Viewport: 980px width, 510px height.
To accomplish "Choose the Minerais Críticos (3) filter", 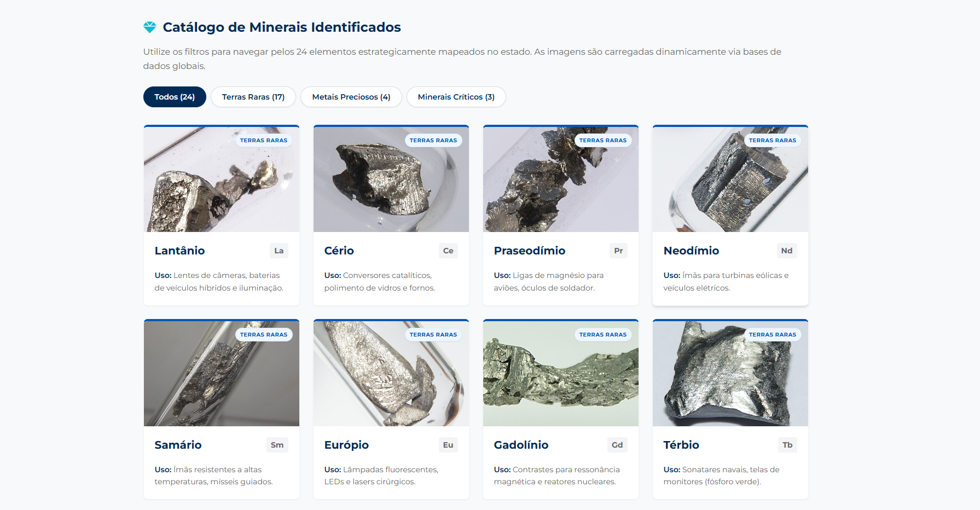I will (456, 97).
